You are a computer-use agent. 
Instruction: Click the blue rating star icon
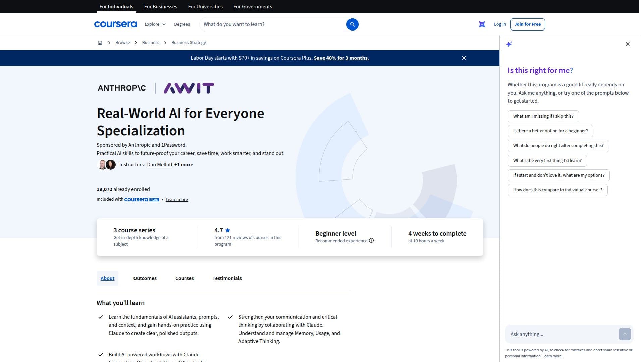point(228,230)
